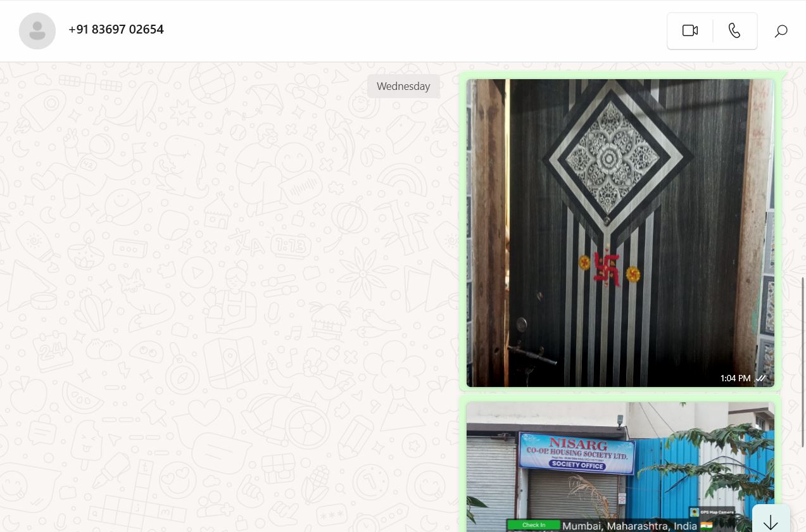The width and height of the screenshot is (806, 532).
Task: Click double-check read receipt on door photo
Action: 761,378
